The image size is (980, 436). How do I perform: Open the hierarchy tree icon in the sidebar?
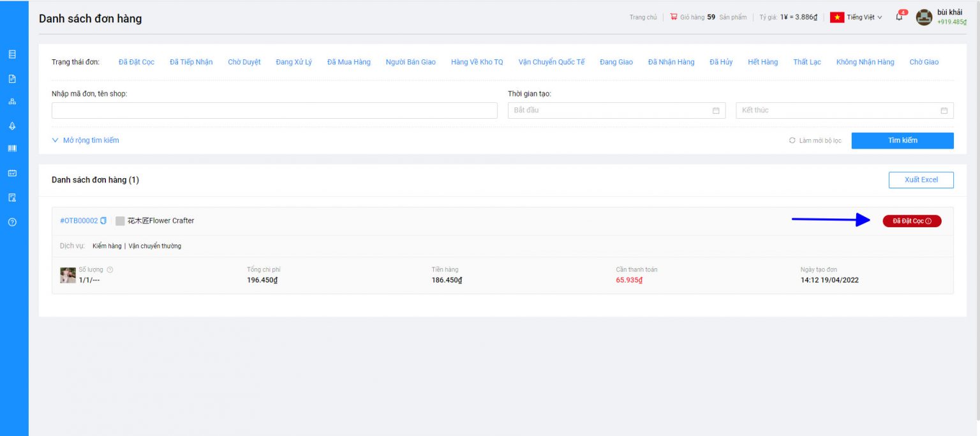pyautogui.click(x=12, y=102)
